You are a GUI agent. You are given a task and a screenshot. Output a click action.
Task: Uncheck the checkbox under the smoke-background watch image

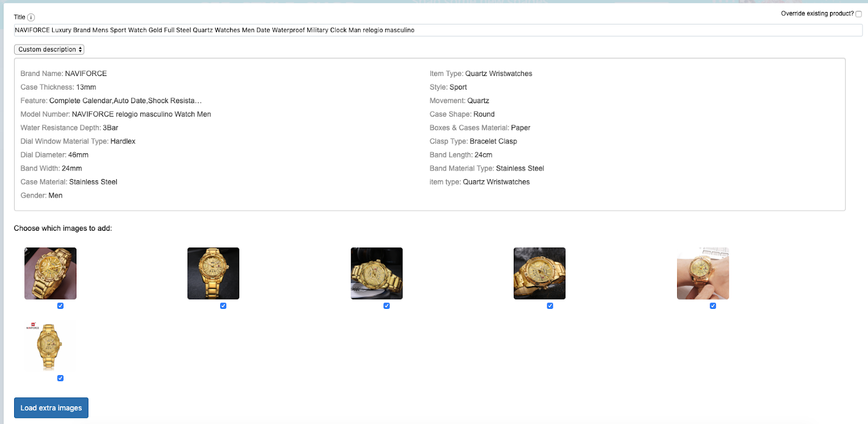[x=550, y=306]
